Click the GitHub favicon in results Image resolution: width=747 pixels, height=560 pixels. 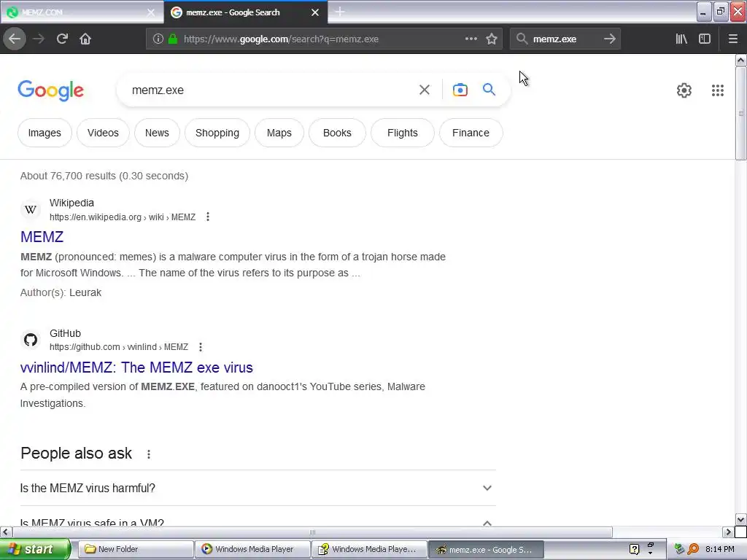[x=31, y=340]
